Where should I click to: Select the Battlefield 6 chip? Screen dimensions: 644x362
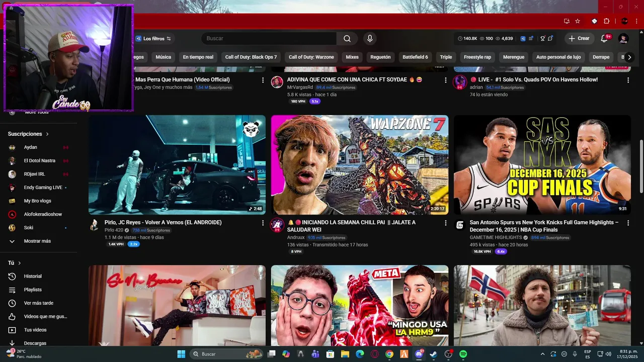click(x=415, y=57)
